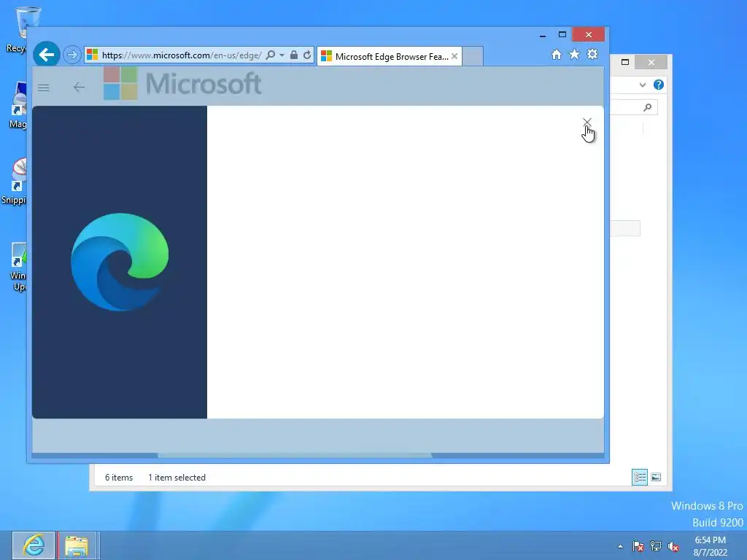Image resolution: width=747 pixels, height=560 pixels.
Task: Click the security lock icon in address bar
Action: (294, 55)
